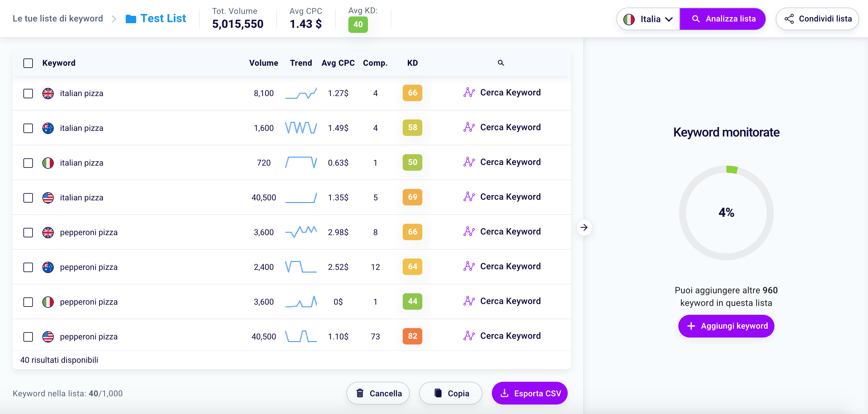Click the KD 82 badge for pepperoni pizza

click(412, 336)
